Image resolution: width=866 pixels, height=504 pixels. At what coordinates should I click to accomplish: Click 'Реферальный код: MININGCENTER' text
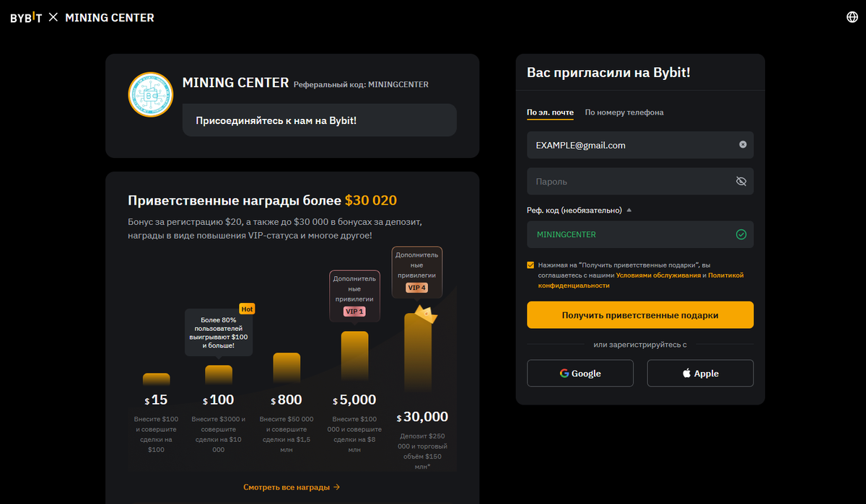click(x=361, y=84)
